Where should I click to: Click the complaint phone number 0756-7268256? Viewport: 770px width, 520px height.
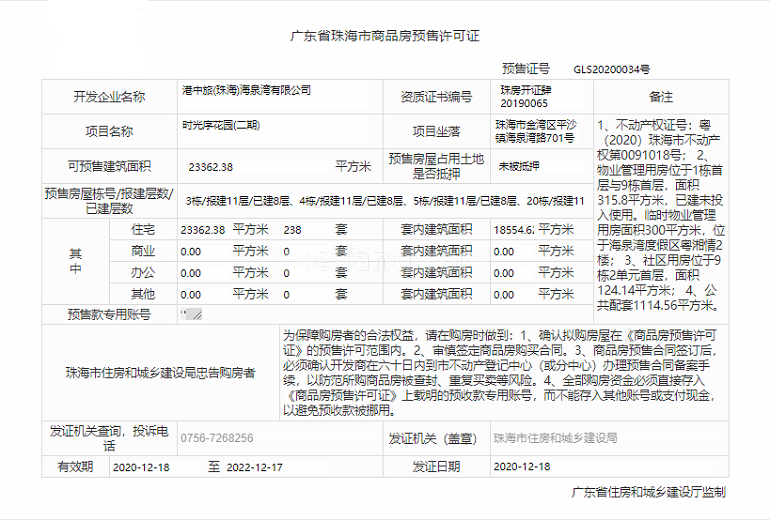(218, 438)
